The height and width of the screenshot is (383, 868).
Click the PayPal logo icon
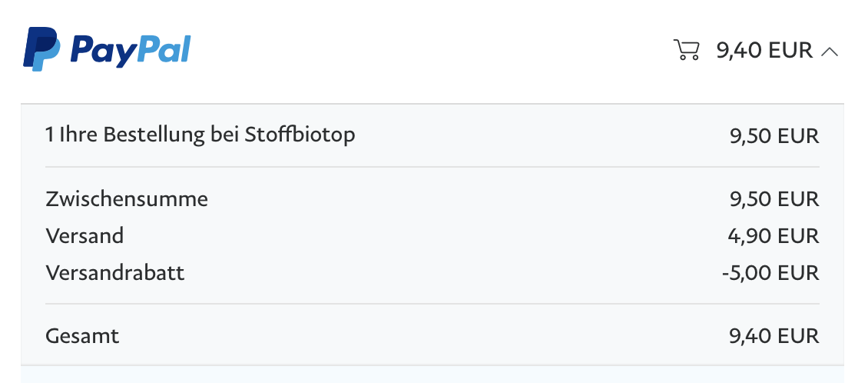(x=41, y=48)
